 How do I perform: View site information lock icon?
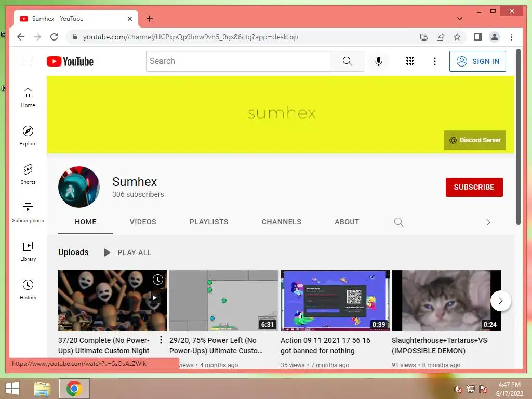pos(75,37)
